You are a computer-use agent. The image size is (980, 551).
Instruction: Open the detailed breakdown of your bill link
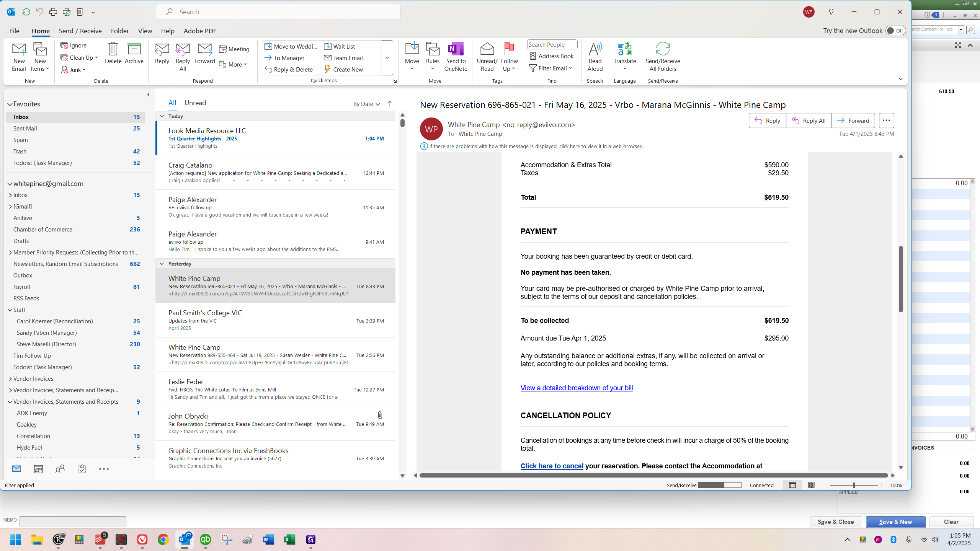click(577, 388)
